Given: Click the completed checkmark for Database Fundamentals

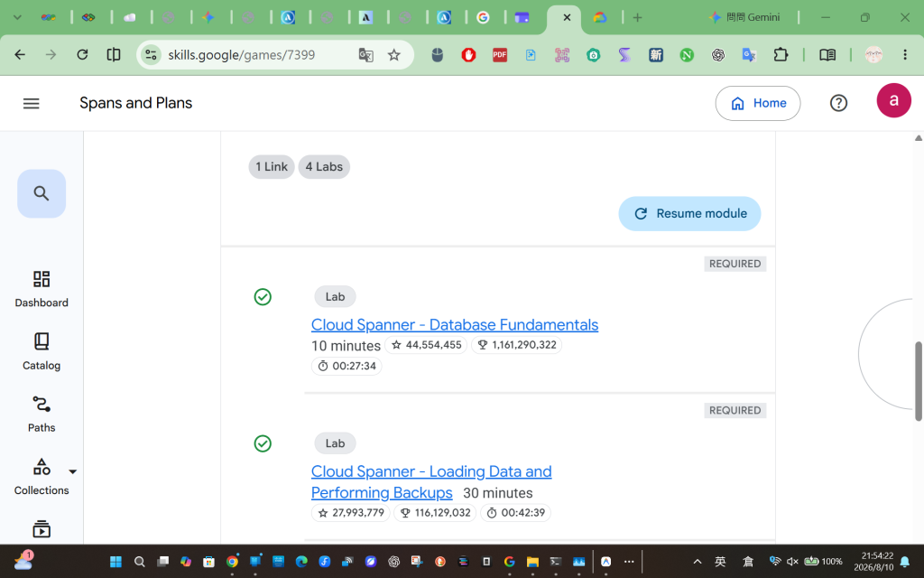Looking at the screenshot, I should click(x=263, y=296).
